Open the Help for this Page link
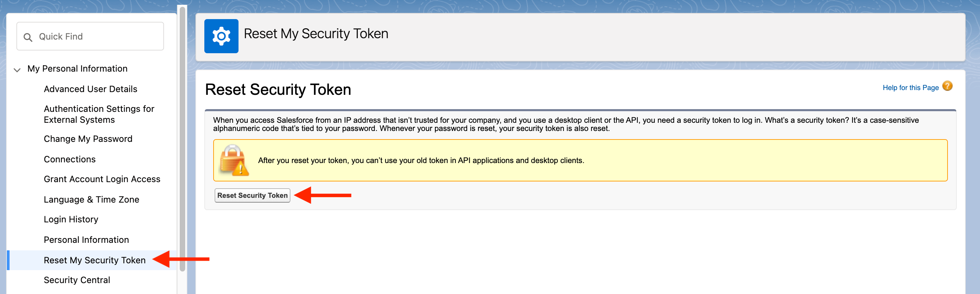This screenshot has height=294, width=980. click(910, 88)
